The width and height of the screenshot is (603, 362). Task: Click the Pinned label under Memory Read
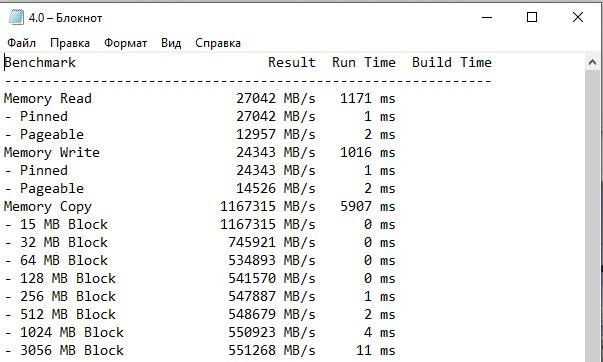tap(44, 117)
